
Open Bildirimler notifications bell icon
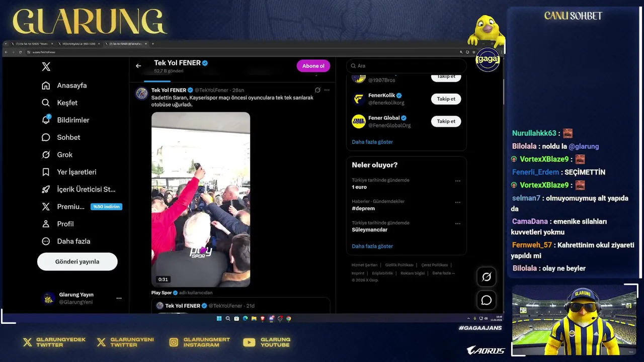(x=46, y=120)
